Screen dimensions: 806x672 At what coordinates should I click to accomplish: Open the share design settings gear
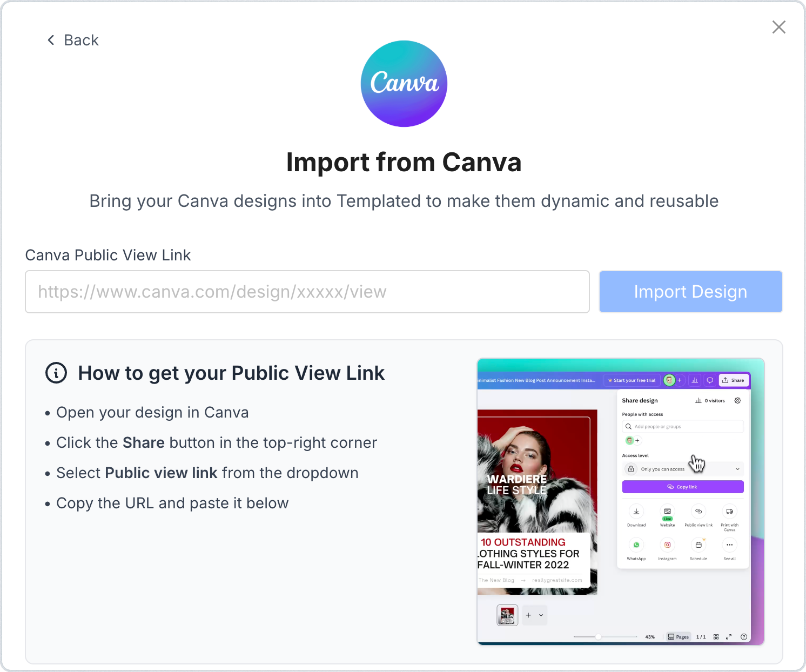click(x=737, y=400)
